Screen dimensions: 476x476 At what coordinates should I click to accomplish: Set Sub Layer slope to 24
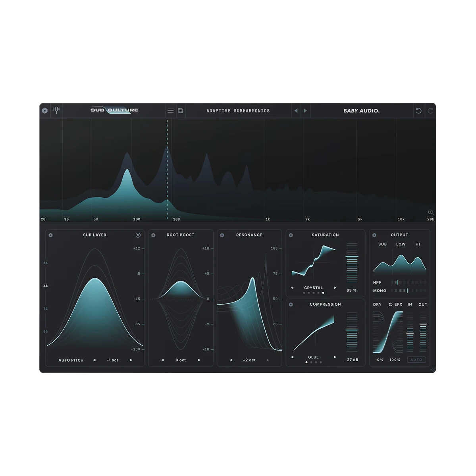[x=46, y=263]
